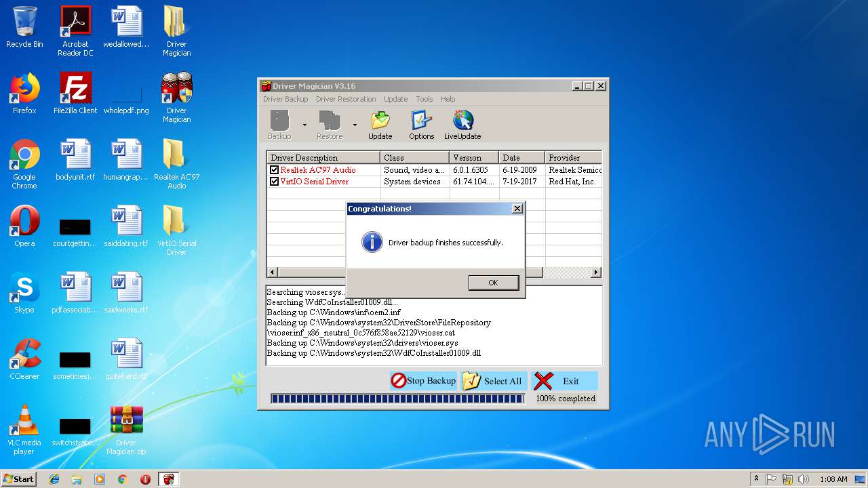Open the Windows Start menu
868x488 pixels.
click(x=19, y=479)
